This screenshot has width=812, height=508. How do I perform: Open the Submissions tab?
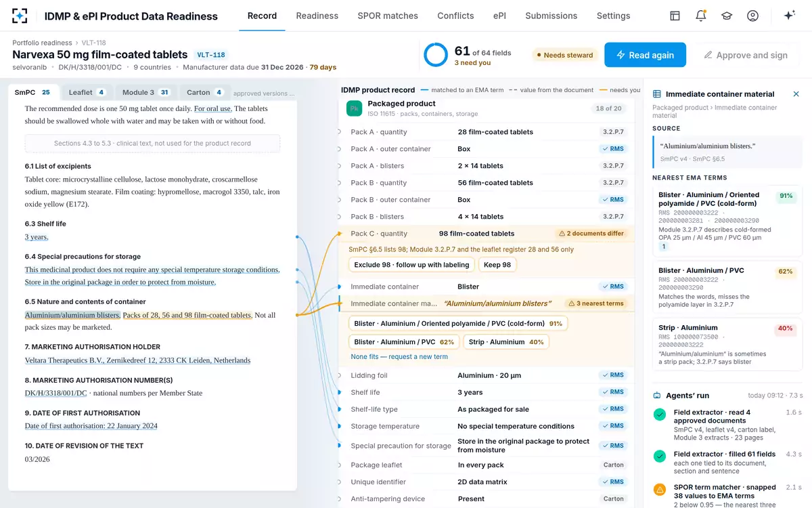551,16
